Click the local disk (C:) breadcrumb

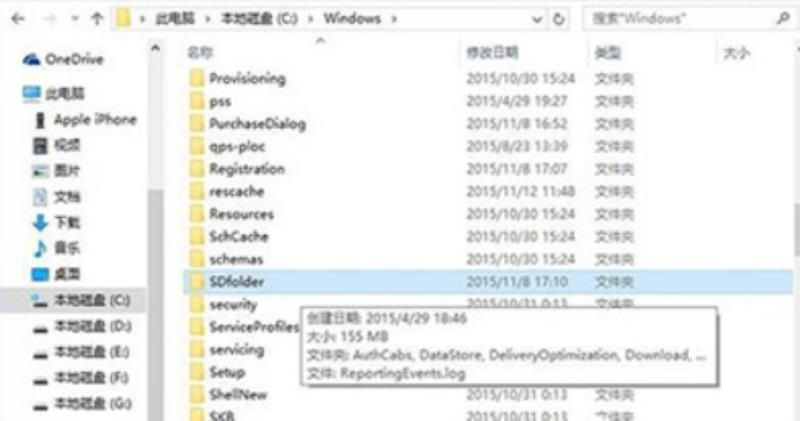pyautogui.click(x=259, y=19)
